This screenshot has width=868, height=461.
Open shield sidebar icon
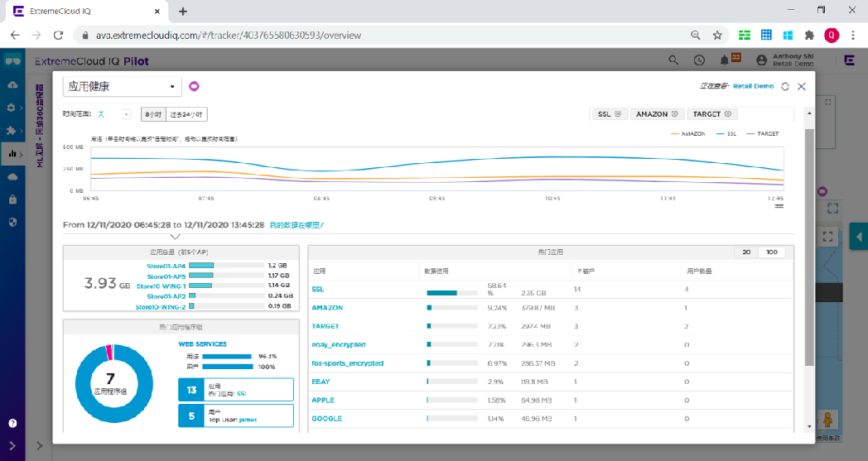[12, 222]
